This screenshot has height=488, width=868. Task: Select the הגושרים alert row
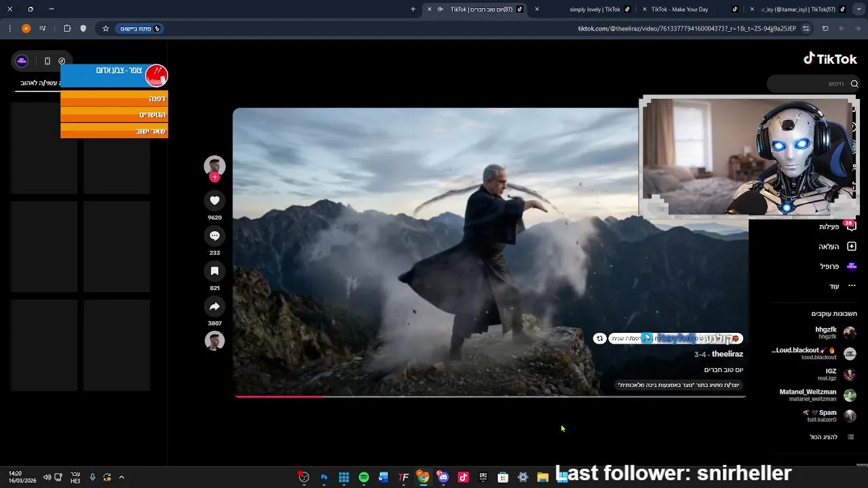114,115
